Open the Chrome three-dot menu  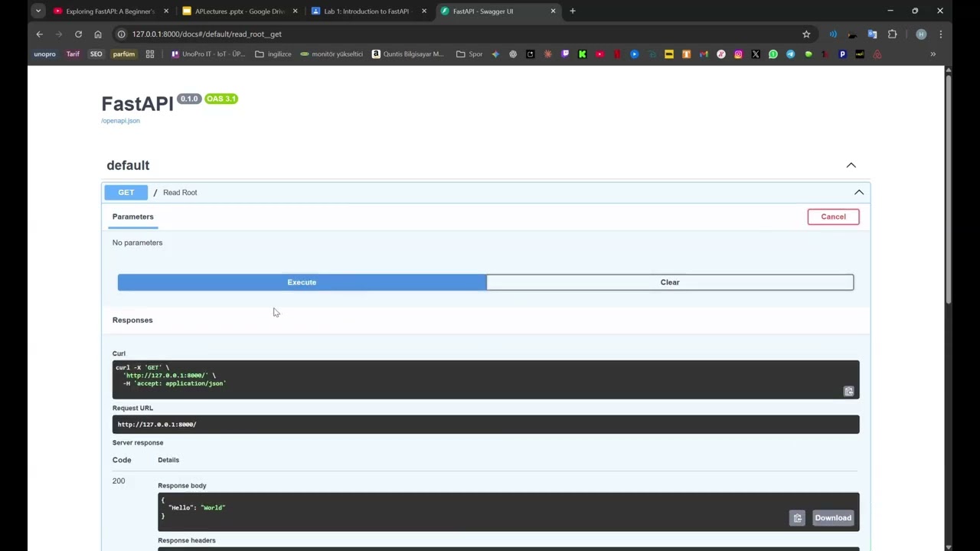click(x=940, y=34)
